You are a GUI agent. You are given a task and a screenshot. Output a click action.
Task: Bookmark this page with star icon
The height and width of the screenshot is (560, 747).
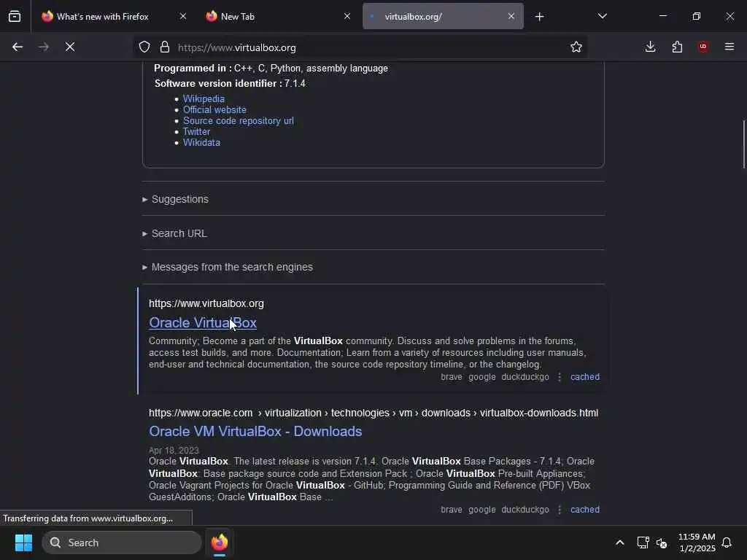click(576, 47)
